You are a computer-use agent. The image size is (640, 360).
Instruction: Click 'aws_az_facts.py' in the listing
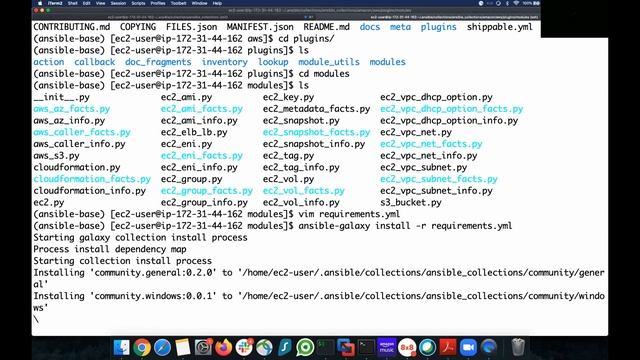(x=71, y=109)
